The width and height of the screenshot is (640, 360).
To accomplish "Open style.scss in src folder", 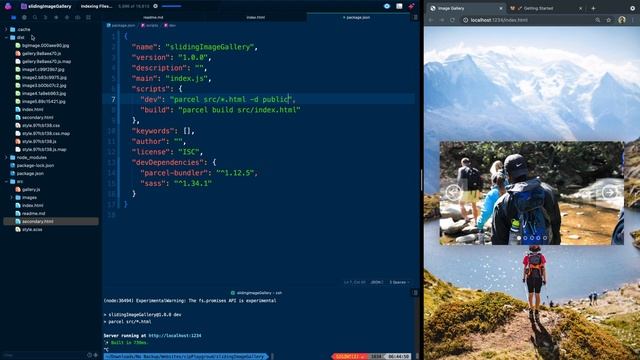I will (32, 229).
